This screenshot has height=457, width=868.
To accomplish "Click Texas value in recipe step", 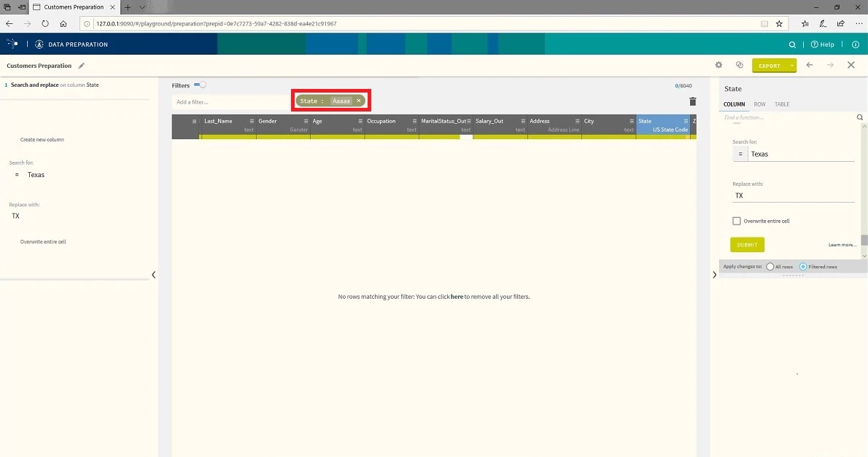I will (x=36, y=175).
